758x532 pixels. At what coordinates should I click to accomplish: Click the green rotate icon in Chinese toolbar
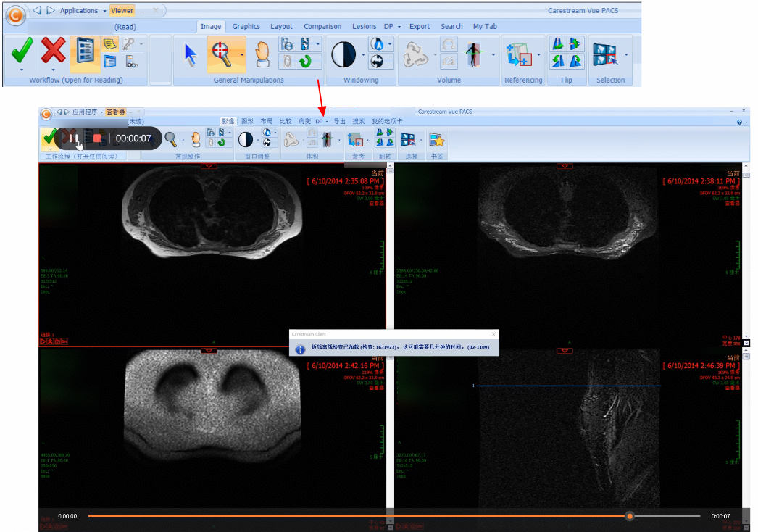[222, 143]
